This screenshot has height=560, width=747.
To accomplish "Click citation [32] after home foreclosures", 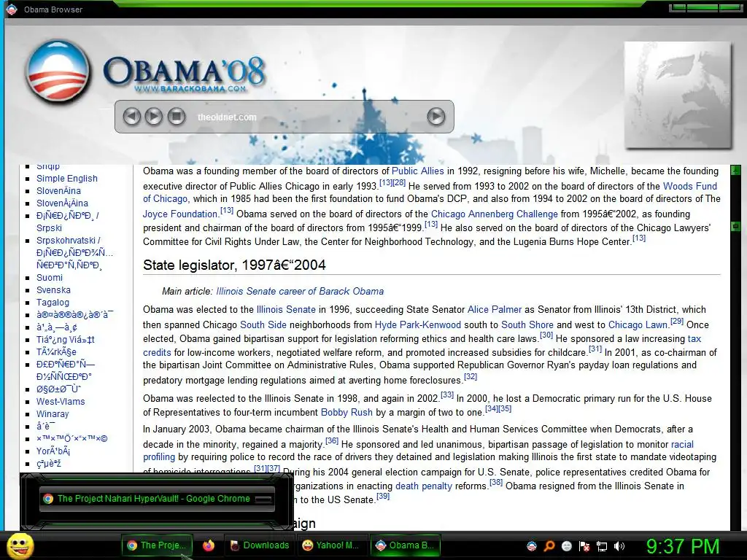I will (x=471, y=377).
